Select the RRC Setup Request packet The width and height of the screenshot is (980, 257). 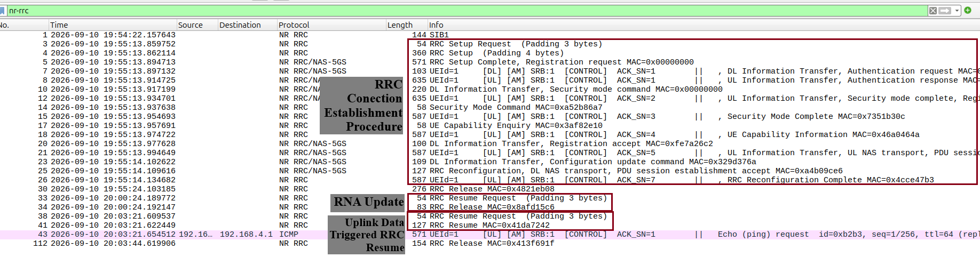pyautogui.click(x=490, y=44)
